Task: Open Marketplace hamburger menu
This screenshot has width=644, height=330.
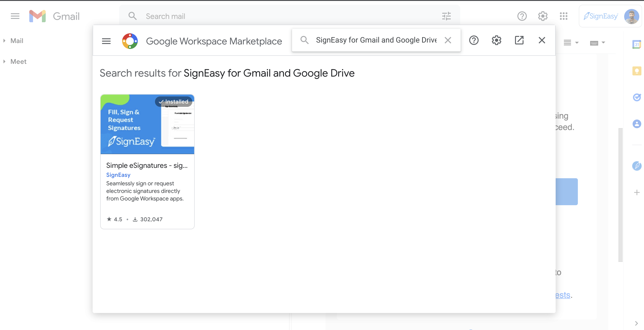Action: point(106,41)
